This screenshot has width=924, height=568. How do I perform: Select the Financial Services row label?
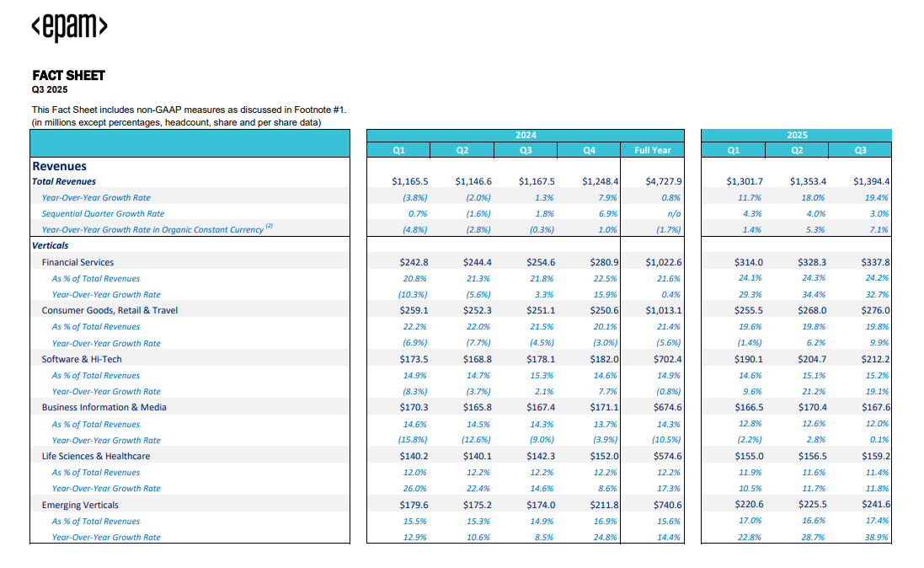(77, 262)
